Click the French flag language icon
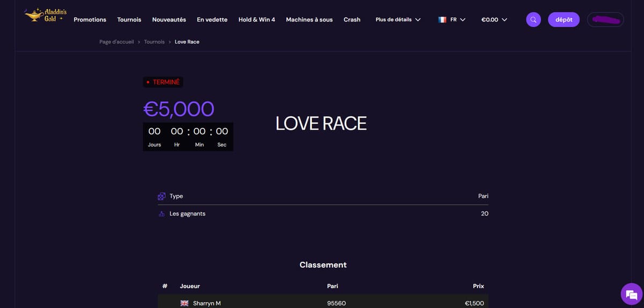 pyautogui.click(x=442, y=20)
